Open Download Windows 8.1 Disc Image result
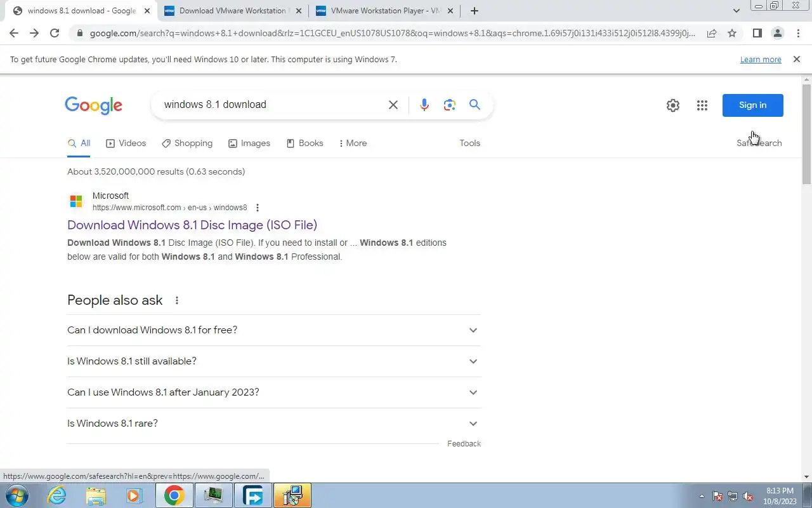The image size is (812, 508). (192, 225)
